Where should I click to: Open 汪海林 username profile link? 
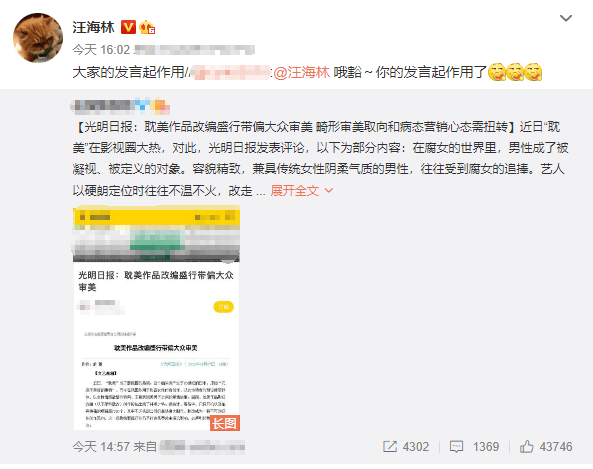(x=93, y=27)
